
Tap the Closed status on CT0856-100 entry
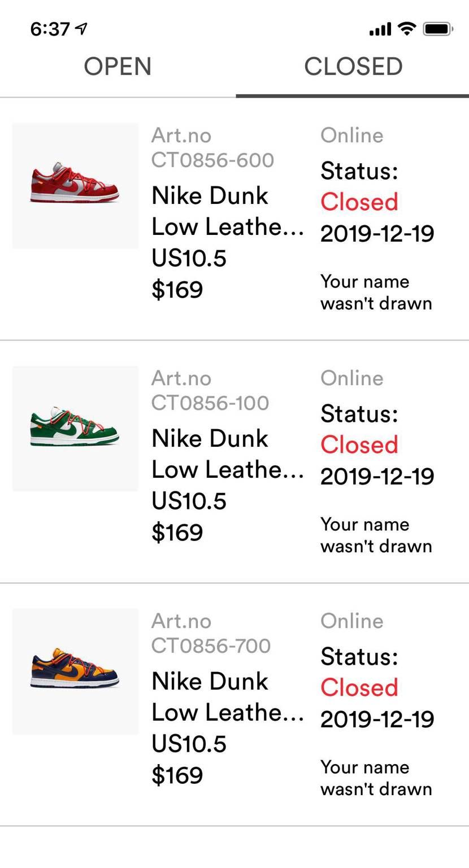[359, 444]
